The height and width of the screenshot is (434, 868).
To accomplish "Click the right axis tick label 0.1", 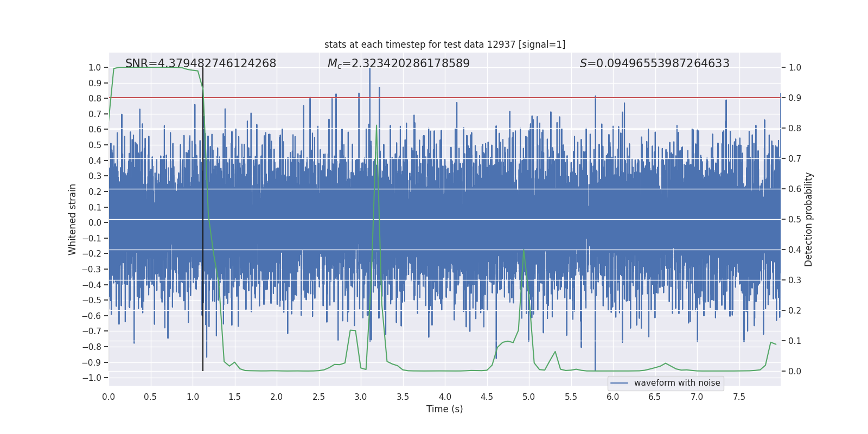I will click(795, 341).
